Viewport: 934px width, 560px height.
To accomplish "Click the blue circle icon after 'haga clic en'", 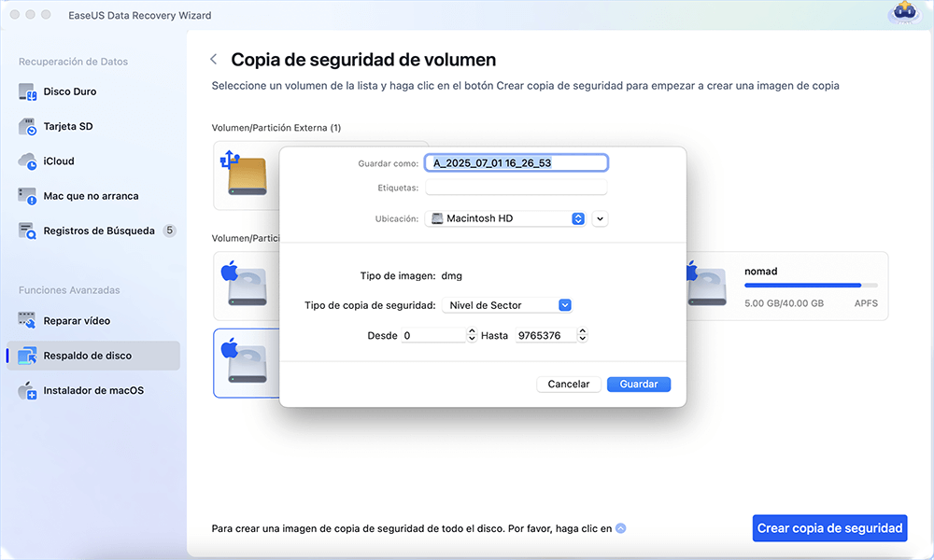I will [621, 528].
